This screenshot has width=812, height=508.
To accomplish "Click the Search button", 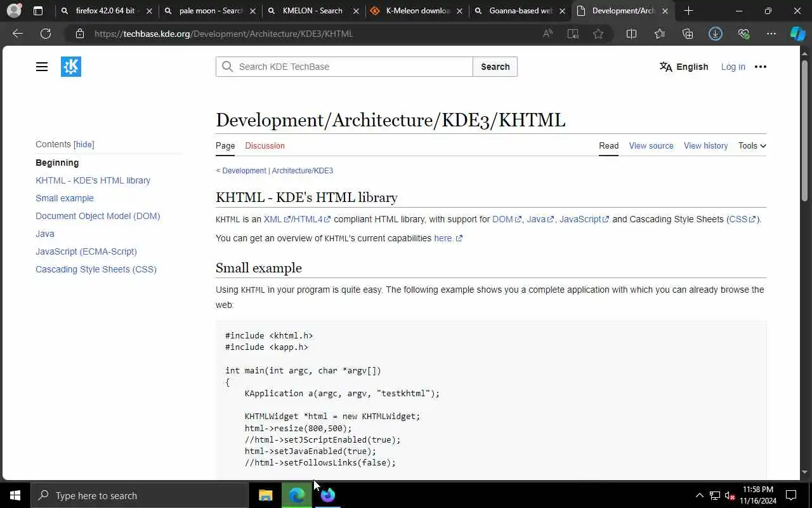I will (495, 67).
